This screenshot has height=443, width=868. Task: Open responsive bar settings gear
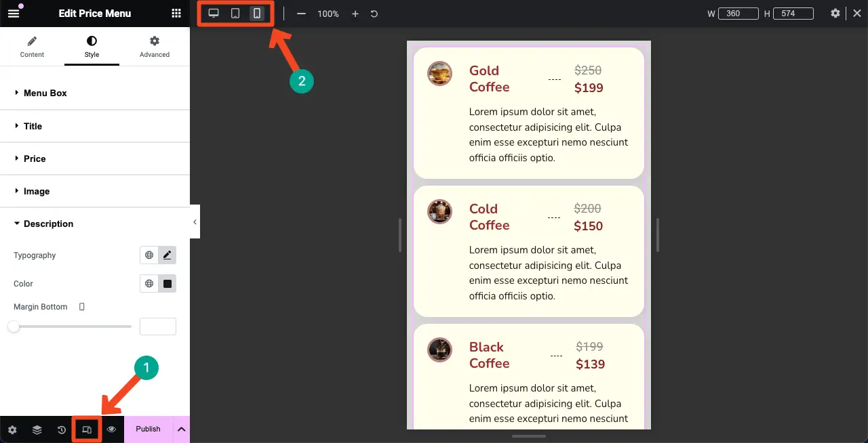(x=835, y=14)
